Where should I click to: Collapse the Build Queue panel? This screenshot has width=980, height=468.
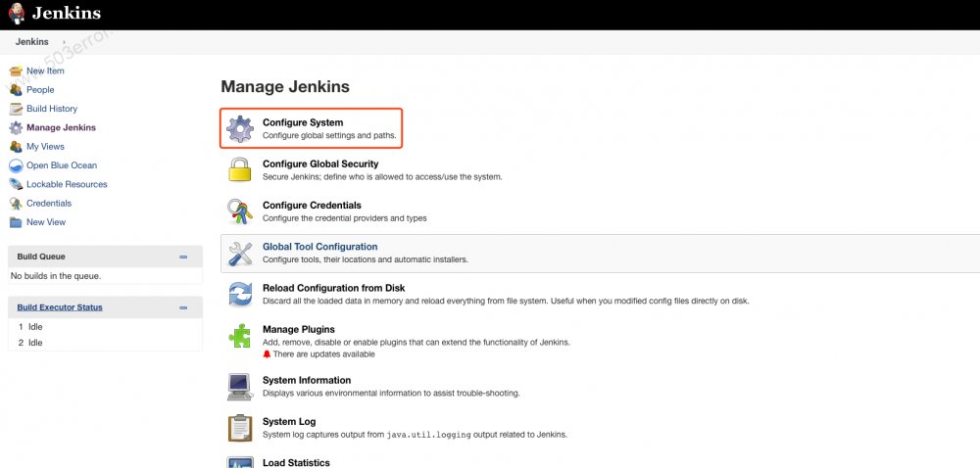[x=183, y=257]
